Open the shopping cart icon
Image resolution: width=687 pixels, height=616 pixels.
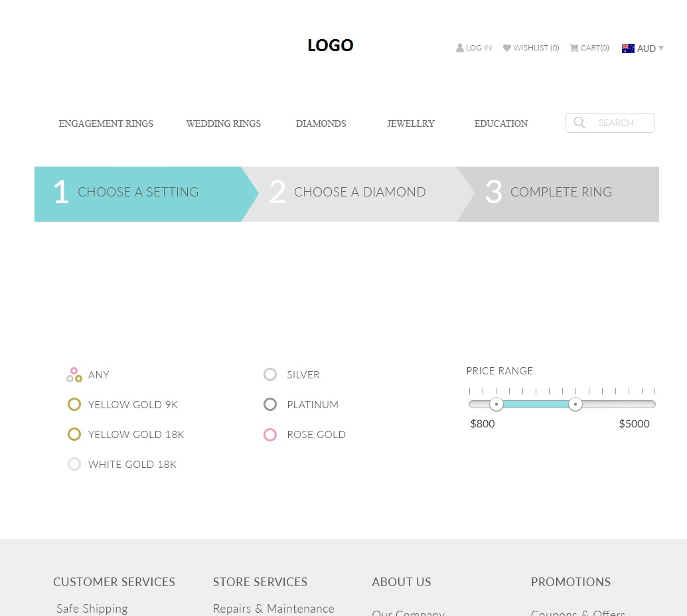573,48
